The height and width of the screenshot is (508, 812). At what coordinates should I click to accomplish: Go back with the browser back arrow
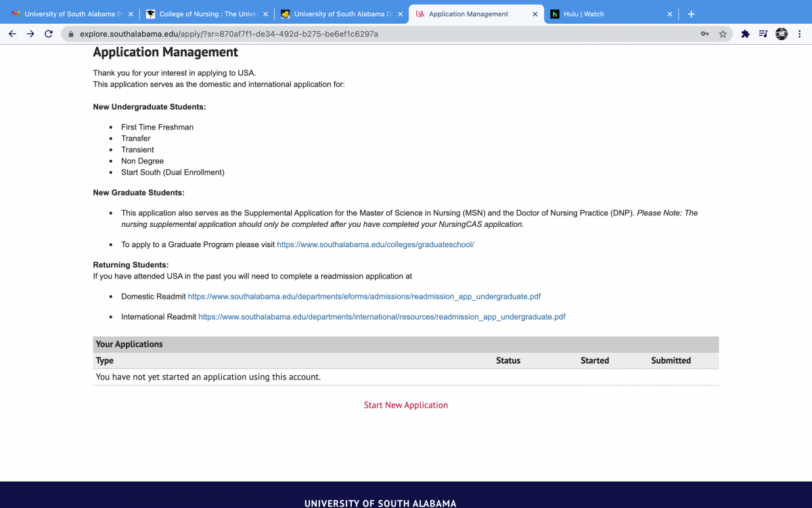(x=12, y=34)
